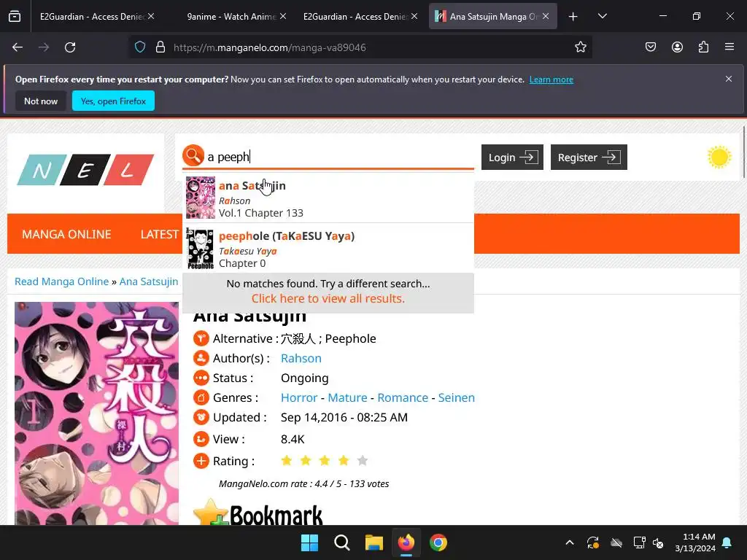Open Google Chrome from the taskbar
The image size is (747, 560).
[438, 542]
